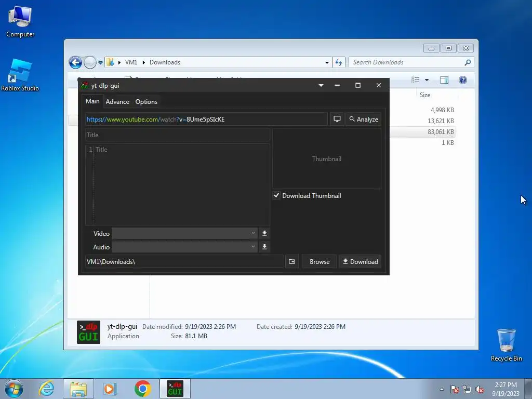
Task: Click Downloads in the Explorer address bar
Action: (165, 62)
